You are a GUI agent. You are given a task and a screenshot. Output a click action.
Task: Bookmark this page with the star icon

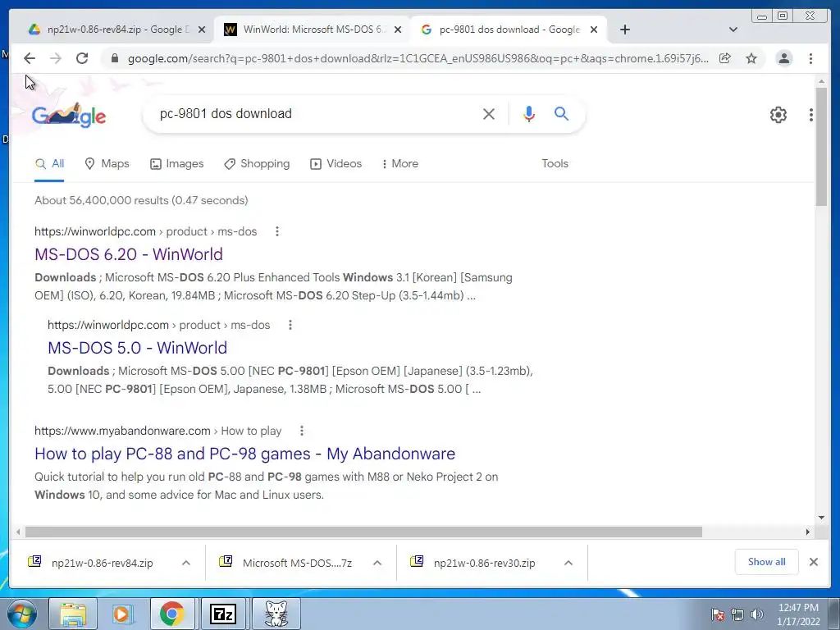coord(751,58)
